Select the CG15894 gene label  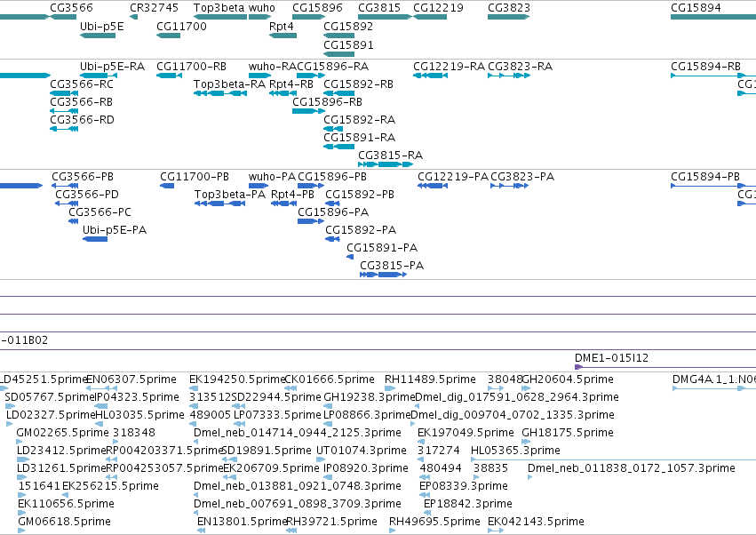pos(696,8)
